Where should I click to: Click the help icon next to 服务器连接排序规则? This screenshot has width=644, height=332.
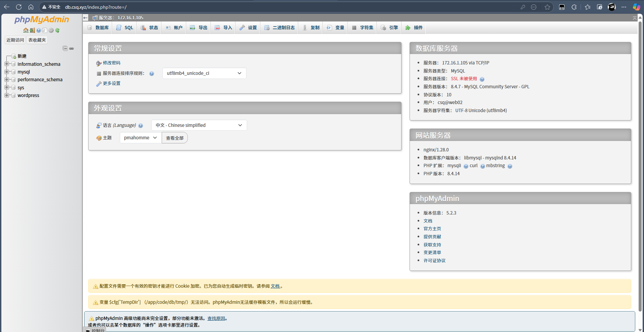click(152, 74)
